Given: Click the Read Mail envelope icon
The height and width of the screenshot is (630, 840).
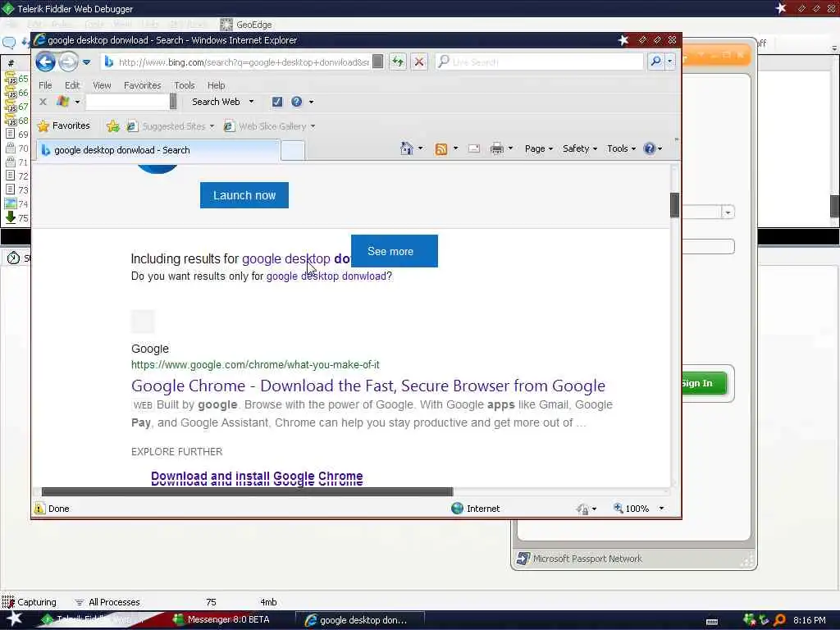Looking at the screenshot, I should 474,148.
